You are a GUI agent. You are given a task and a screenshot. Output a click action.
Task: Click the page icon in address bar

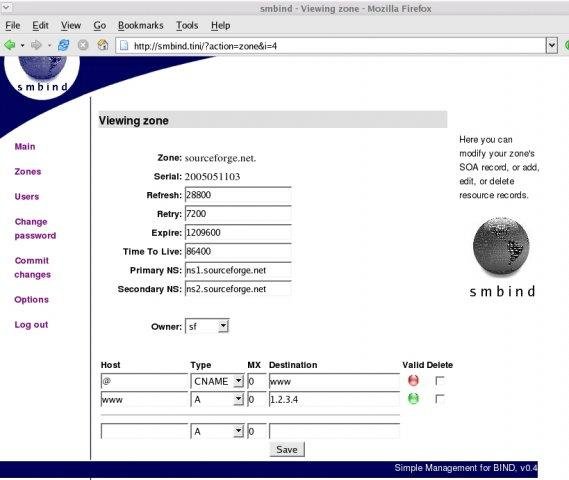[124, 46]
